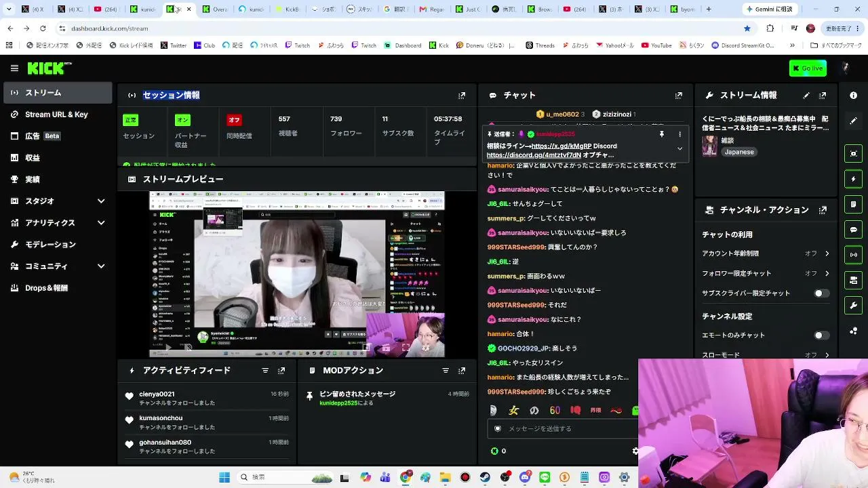Screen dimensions: 868x488
Task: Open a new browser tab
Action: tap(709, 9)
